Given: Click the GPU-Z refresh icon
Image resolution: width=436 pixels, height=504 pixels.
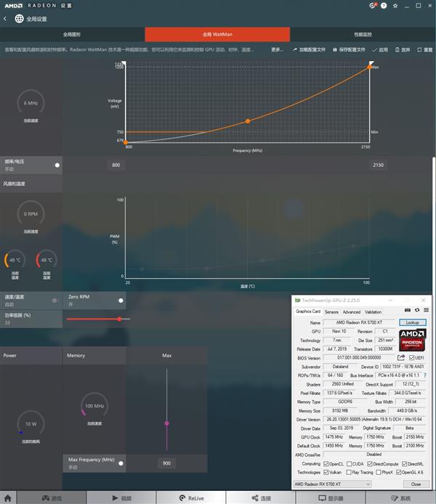Looking at the screenshot, I should (x=417, y=310).
